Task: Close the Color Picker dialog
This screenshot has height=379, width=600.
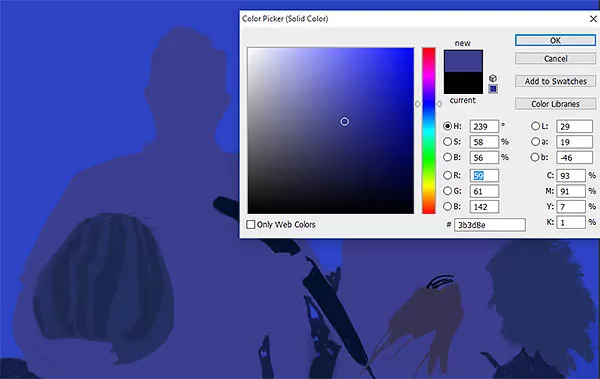Action: tap(593, 18)
